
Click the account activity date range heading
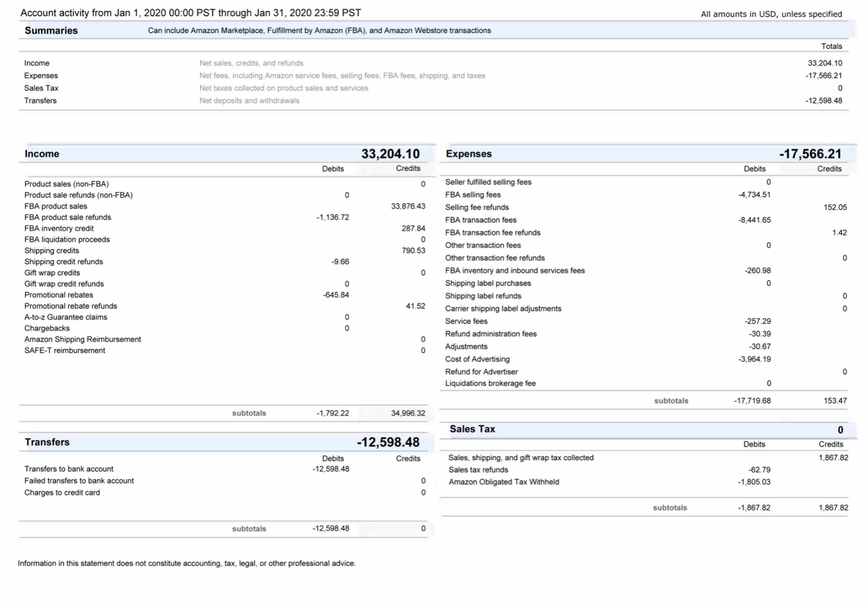[x=190, y=13]
